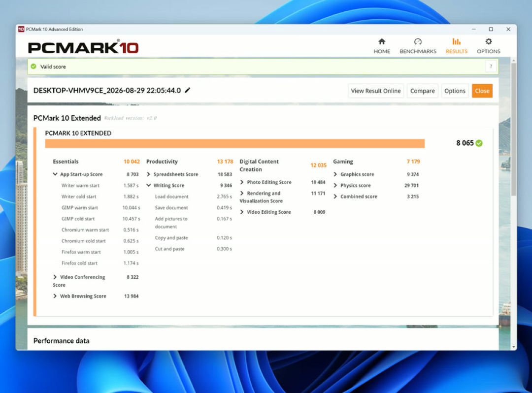532x393 pixels.
Task: Click Copy and paste row
Action: (194, 238)
